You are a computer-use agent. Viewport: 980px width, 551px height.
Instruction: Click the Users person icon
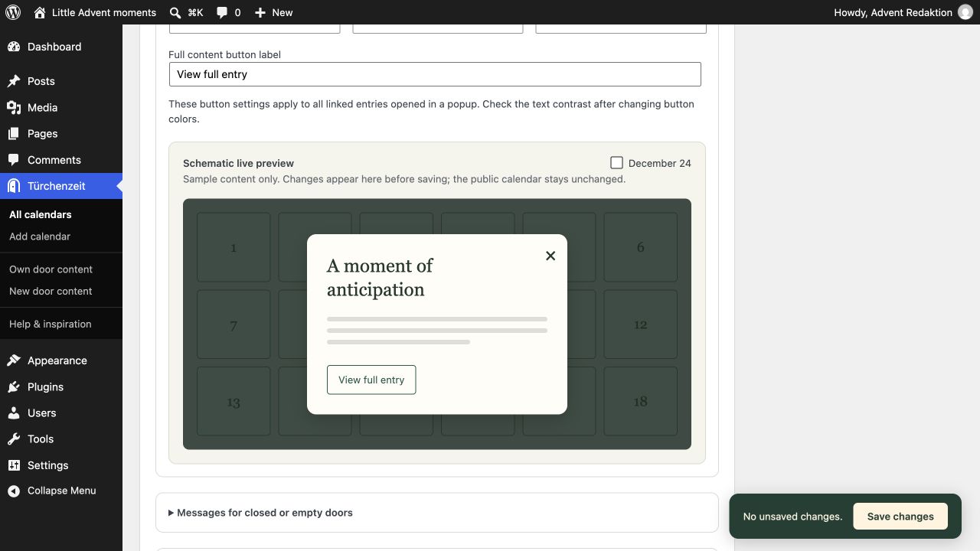[14, 413]
